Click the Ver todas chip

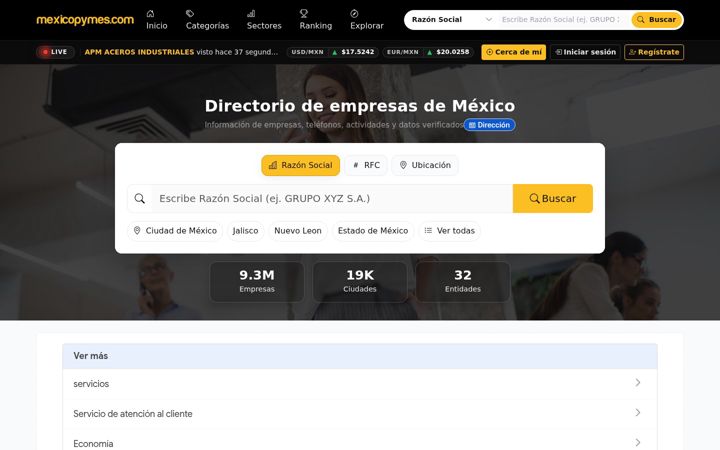[x=450, y=231]
